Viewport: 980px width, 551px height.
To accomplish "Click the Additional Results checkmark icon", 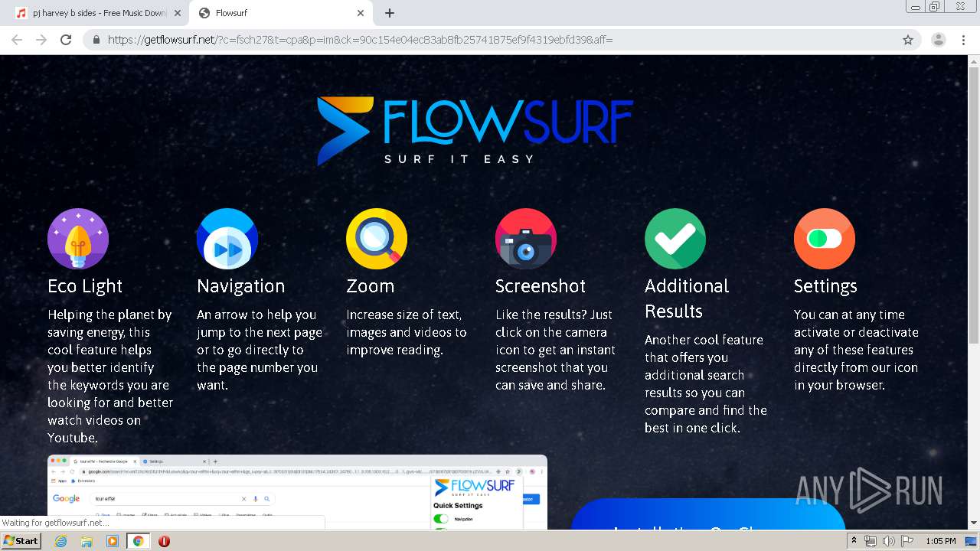I will click(x=675, y=239).
